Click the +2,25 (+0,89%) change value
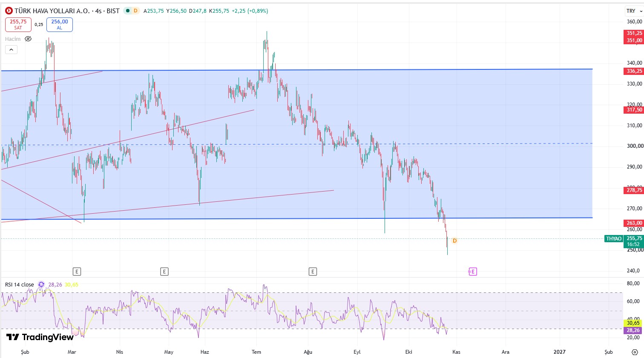 point(250,11)
